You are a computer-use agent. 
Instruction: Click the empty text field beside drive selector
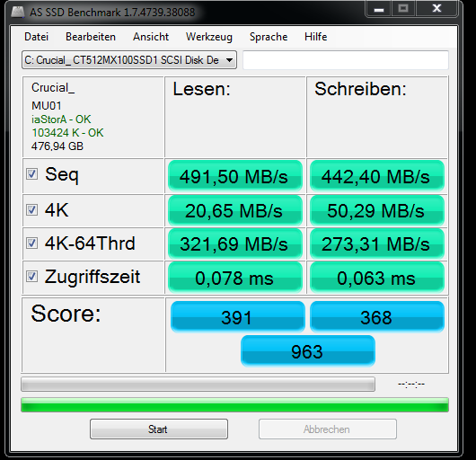(346, 60)
